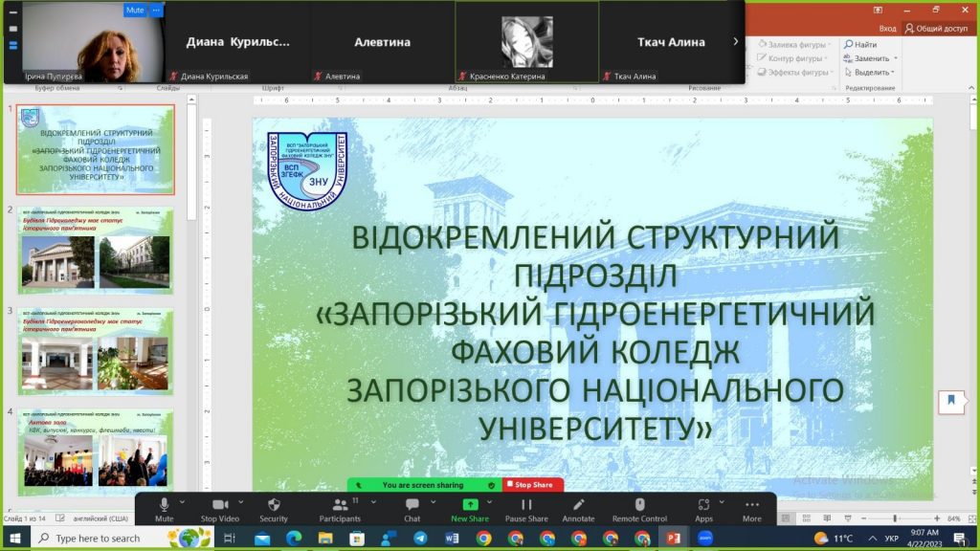980x551 pixels.
Task: Start Slide Show view from status bar
Action: click(x=848, y=518)
